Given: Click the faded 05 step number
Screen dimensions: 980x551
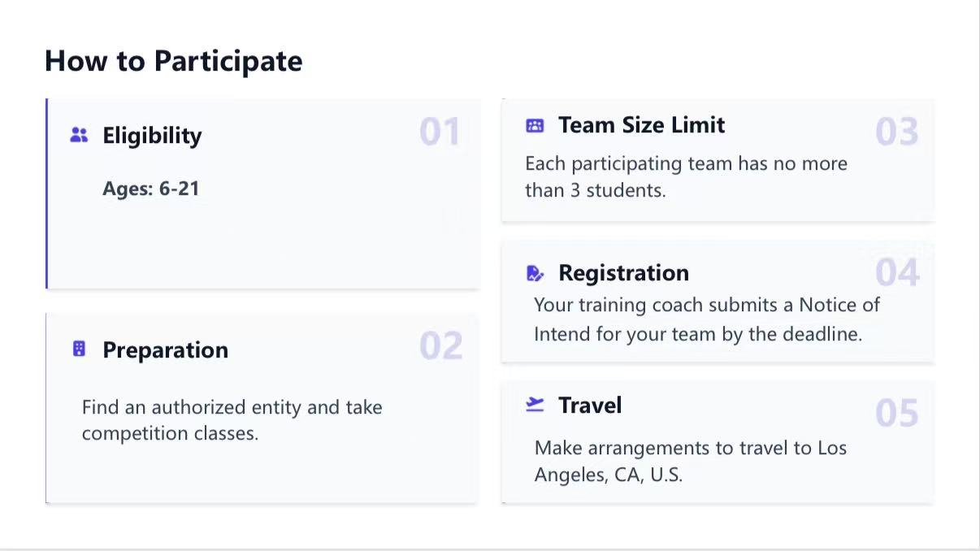Looking at the screenshot, I should pos(897,414).
